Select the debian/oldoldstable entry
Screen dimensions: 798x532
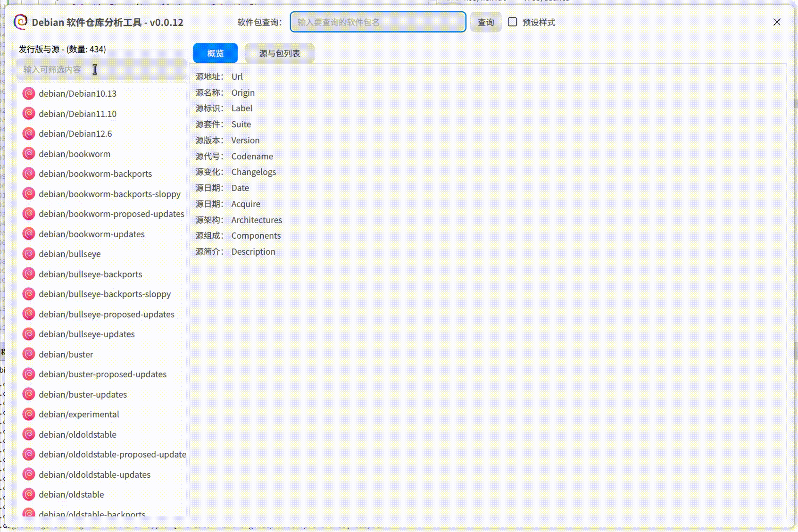101,434
